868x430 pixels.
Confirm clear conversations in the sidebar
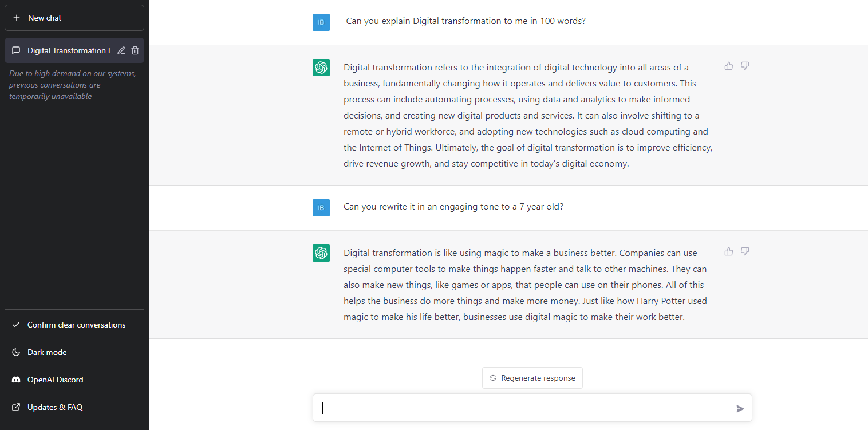coord(74,325)
